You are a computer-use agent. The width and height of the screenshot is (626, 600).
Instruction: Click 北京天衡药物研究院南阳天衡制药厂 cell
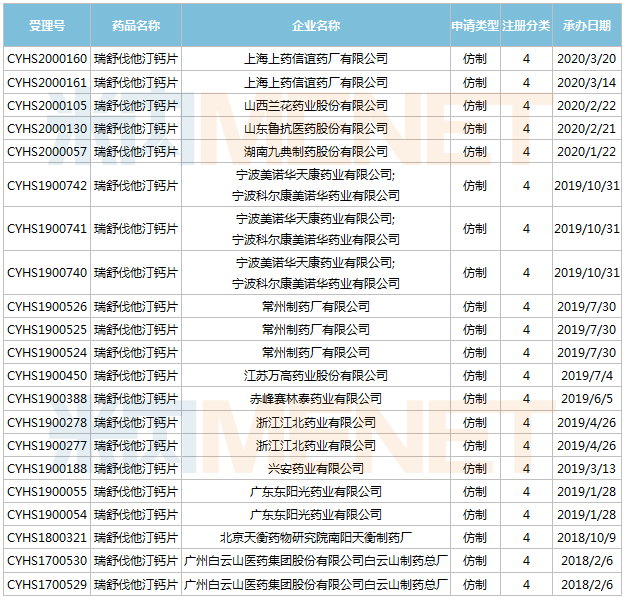(x=316, y=538)
